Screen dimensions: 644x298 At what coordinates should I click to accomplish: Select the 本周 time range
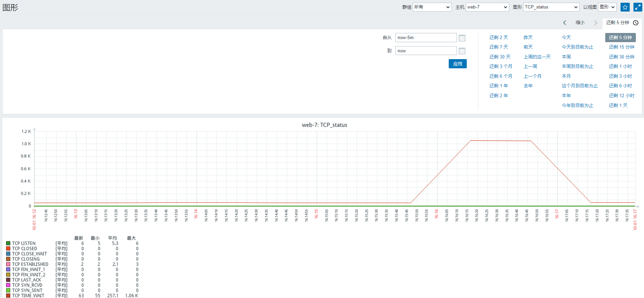click(566, 57)
